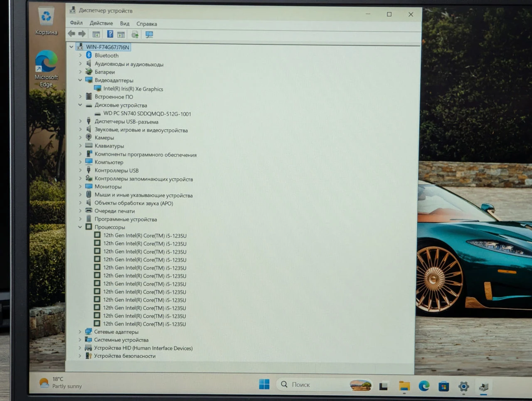532x401 pixels.
Task: Open the Windows Start menu
Action: pyautogui.click(x=264, y=384)
